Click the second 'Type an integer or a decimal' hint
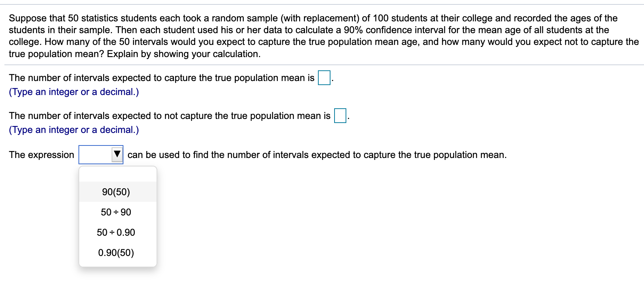 pos(74,130)
